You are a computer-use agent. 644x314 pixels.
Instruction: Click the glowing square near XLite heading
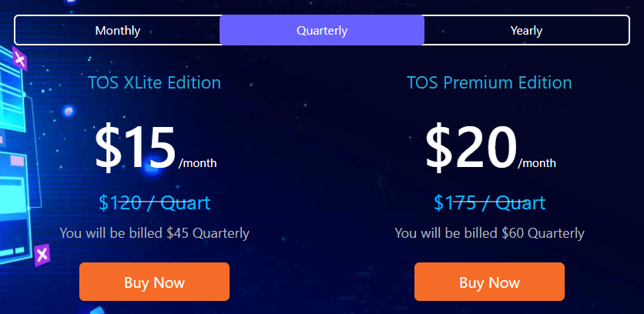tap(69, 112)
